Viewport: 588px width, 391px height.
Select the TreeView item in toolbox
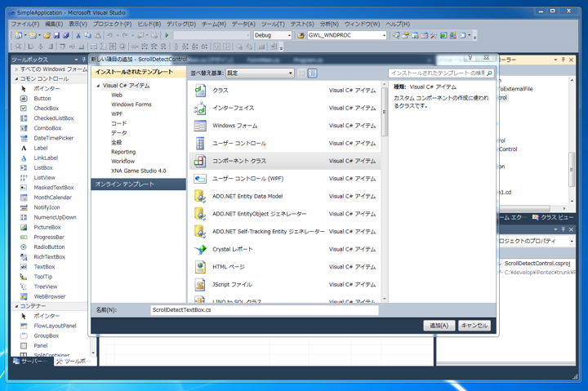[x=46, y=287]
